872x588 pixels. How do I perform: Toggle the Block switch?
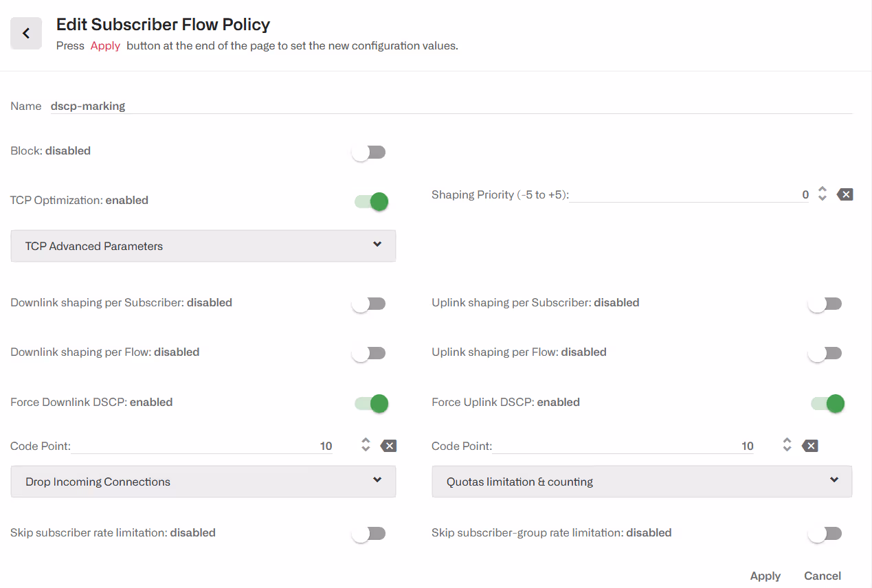(369, 152)
